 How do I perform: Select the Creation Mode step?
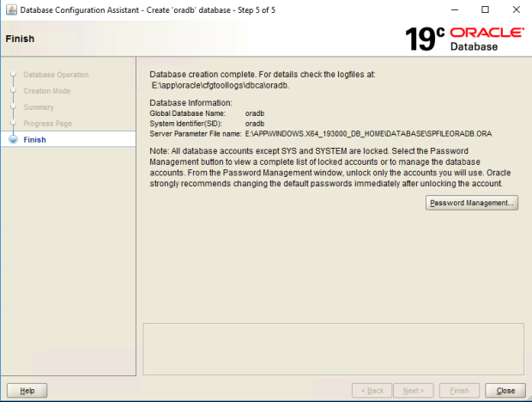(47, 91)
